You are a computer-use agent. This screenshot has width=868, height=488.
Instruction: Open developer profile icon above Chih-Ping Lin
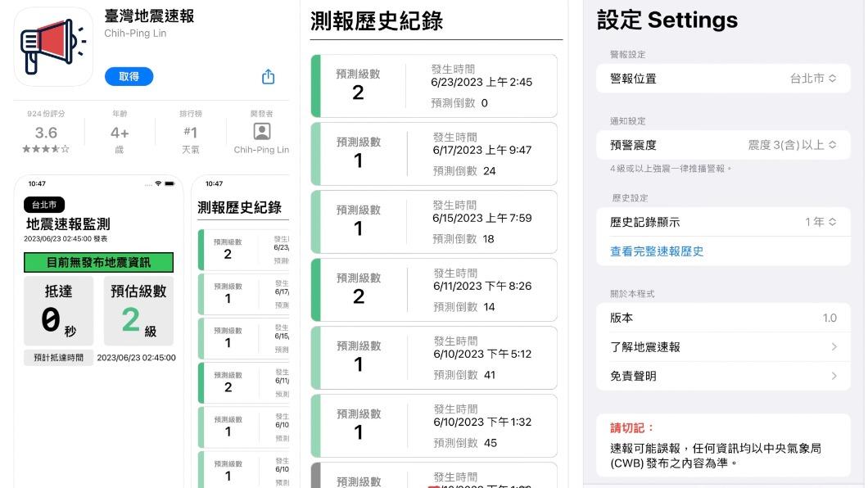262,131
